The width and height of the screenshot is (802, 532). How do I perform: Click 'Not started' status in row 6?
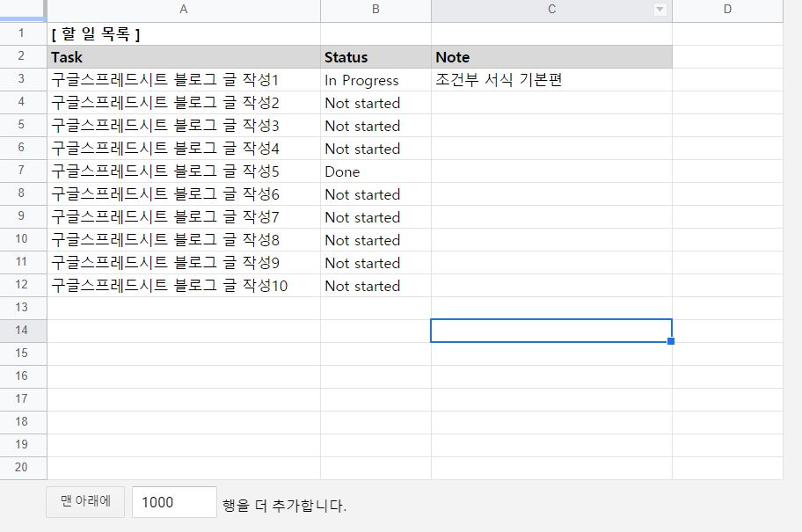[376, 149]
